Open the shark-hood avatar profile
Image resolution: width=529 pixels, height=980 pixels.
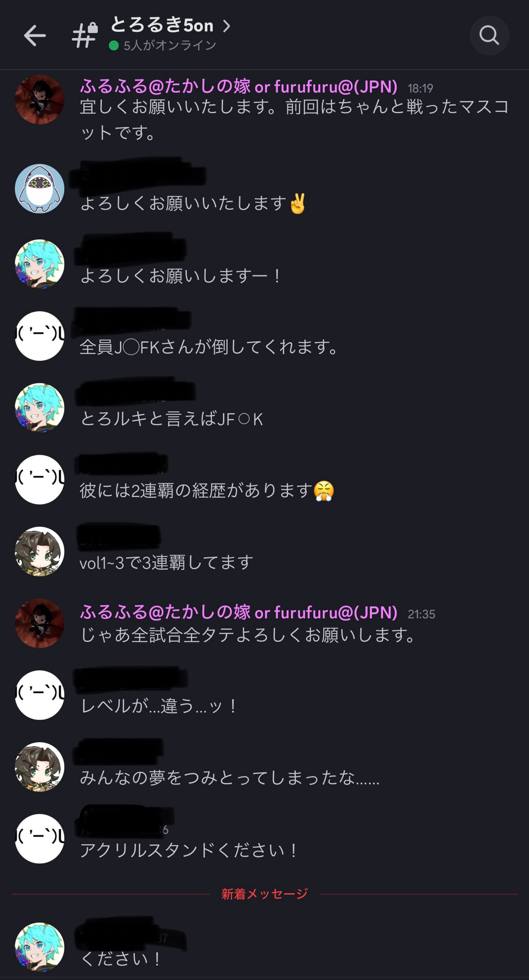40,189
